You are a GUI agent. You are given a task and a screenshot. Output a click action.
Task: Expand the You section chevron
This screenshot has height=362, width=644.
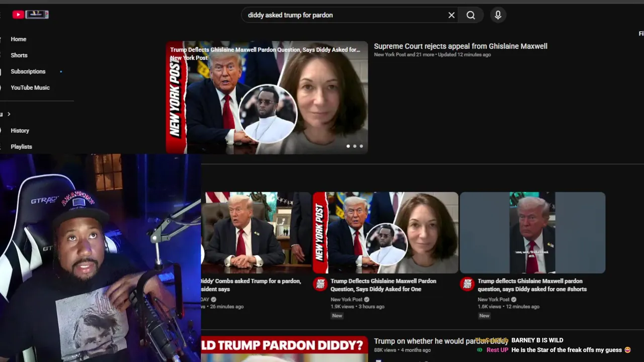[9, 114]
